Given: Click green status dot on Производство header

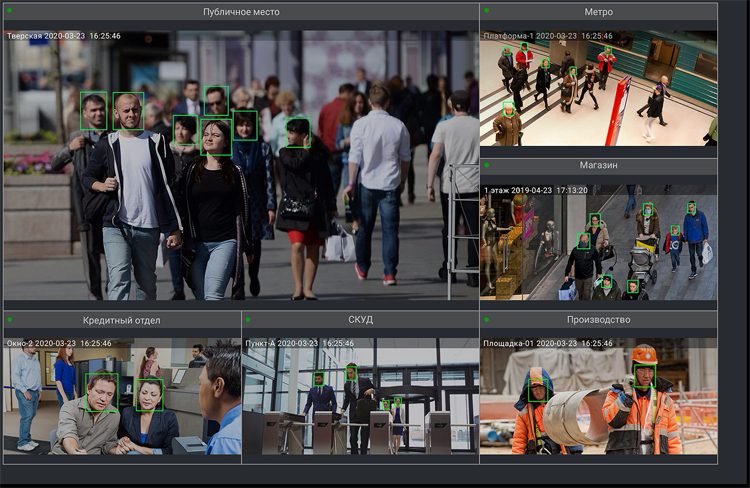Looking at the screenshot, I should click(487, 320).
